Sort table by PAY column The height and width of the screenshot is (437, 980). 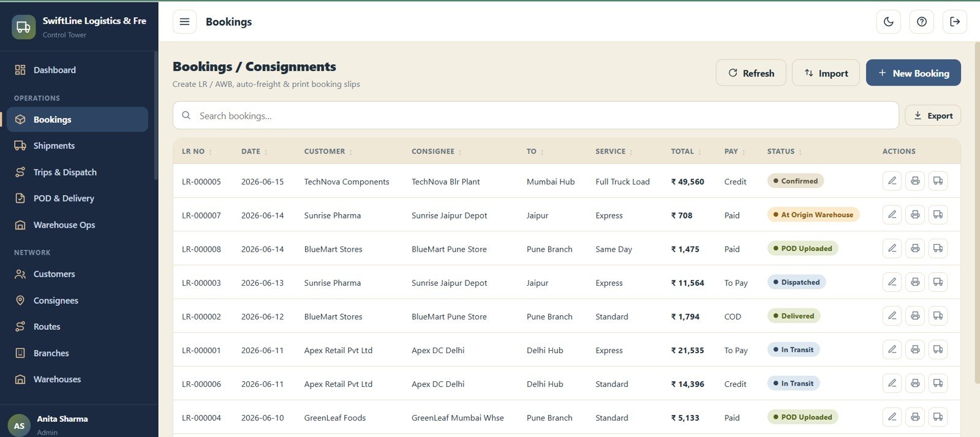[x=735, y=151]
